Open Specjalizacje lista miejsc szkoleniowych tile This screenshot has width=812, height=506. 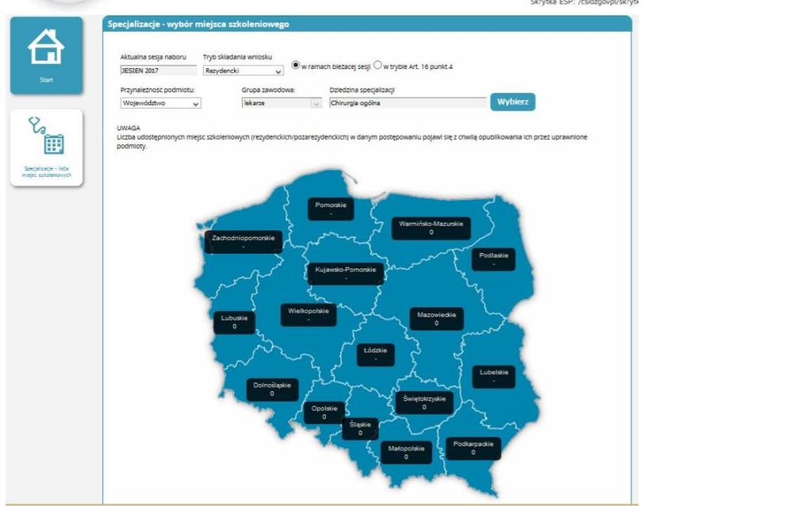(46, 148)
